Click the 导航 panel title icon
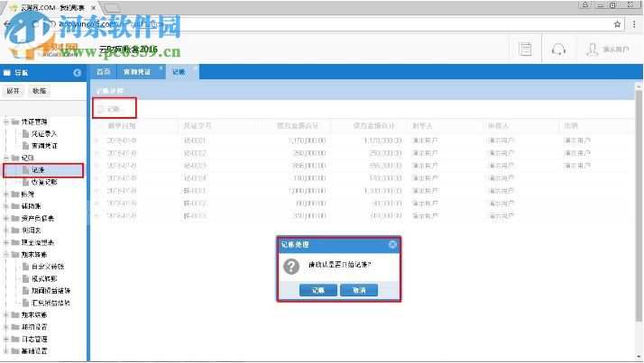The image size is (644, 363). [6, 73]
